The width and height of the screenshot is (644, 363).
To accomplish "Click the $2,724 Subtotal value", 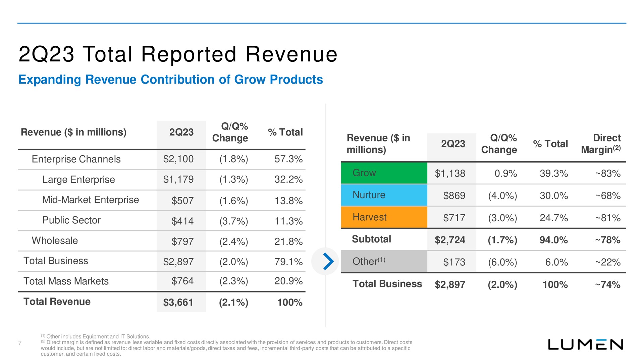I will tap(450, 240).
